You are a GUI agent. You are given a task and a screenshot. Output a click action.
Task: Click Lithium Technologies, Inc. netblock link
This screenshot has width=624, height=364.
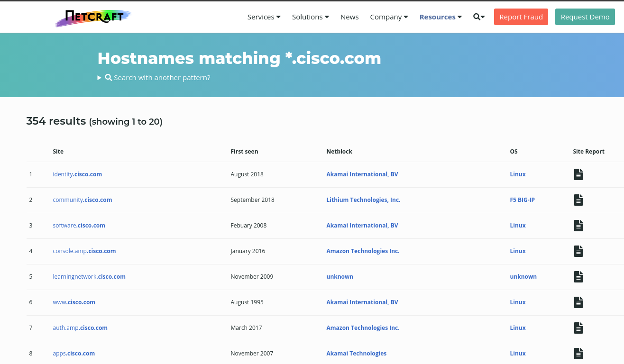tap(363, 200)
